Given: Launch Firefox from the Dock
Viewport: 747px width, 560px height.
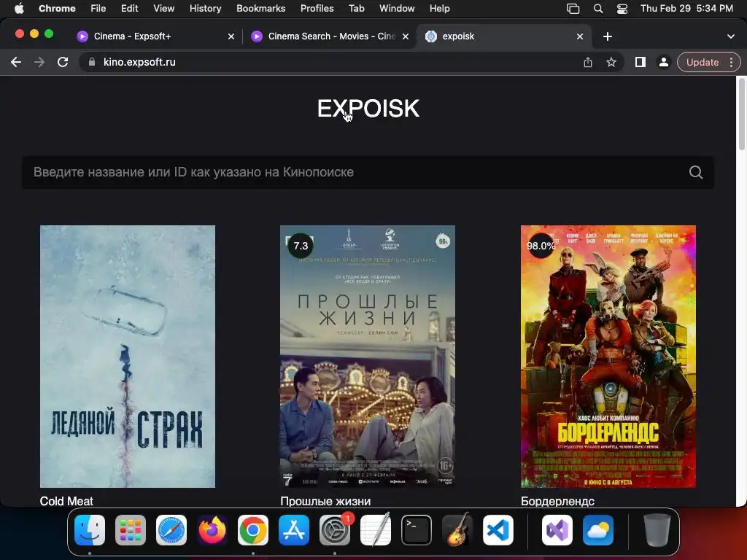Looking at the screenshot, I should click(x=212, y=530).
